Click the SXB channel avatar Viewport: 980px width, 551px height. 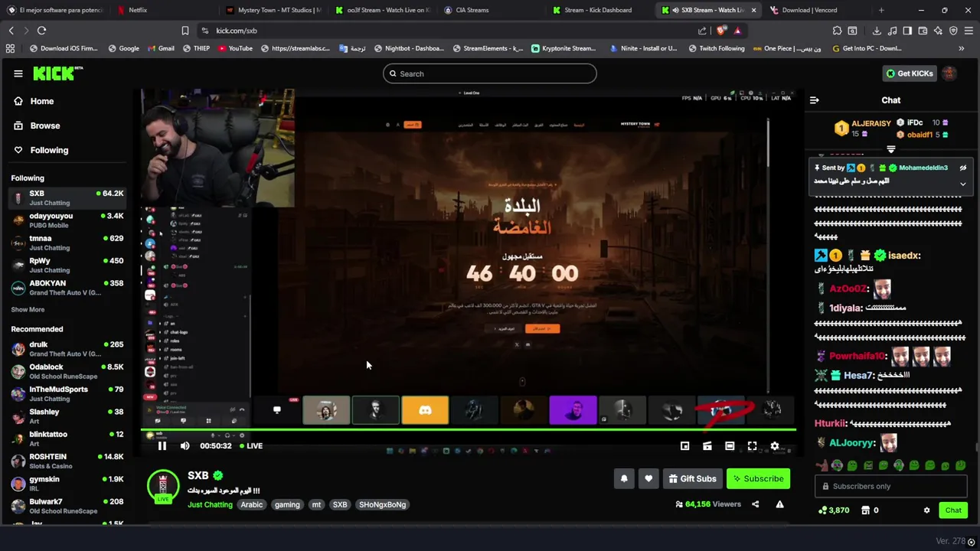[x=163, y=484]
